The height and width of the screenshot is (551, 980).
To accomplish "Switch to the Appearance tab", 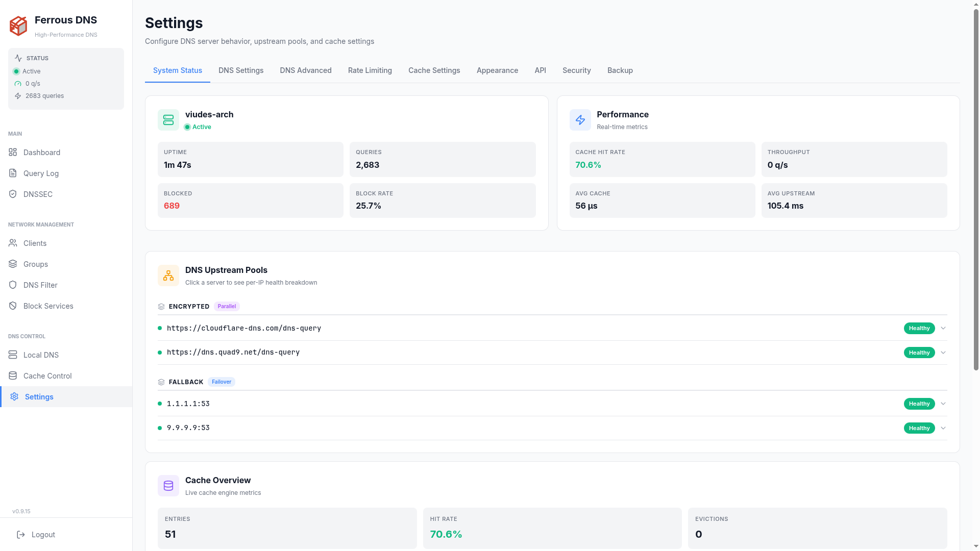I will point(498,70).
